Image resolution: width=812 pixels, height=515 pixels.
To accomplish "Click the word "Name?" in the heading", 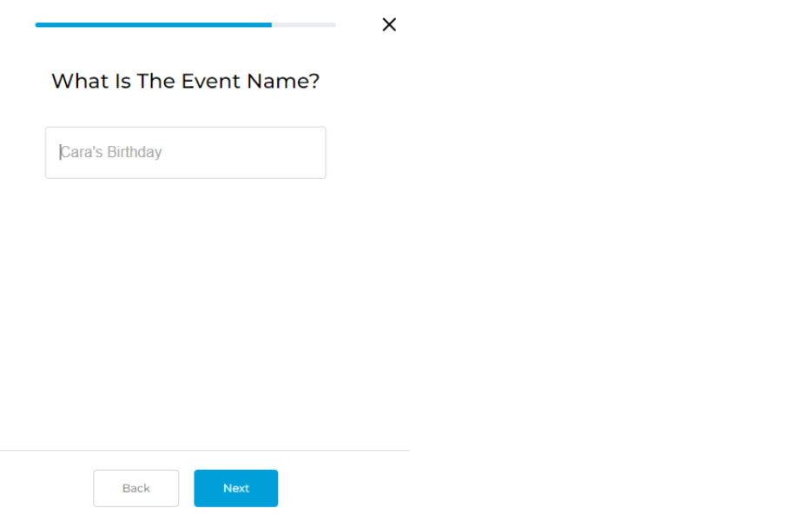I will point(283,82).
